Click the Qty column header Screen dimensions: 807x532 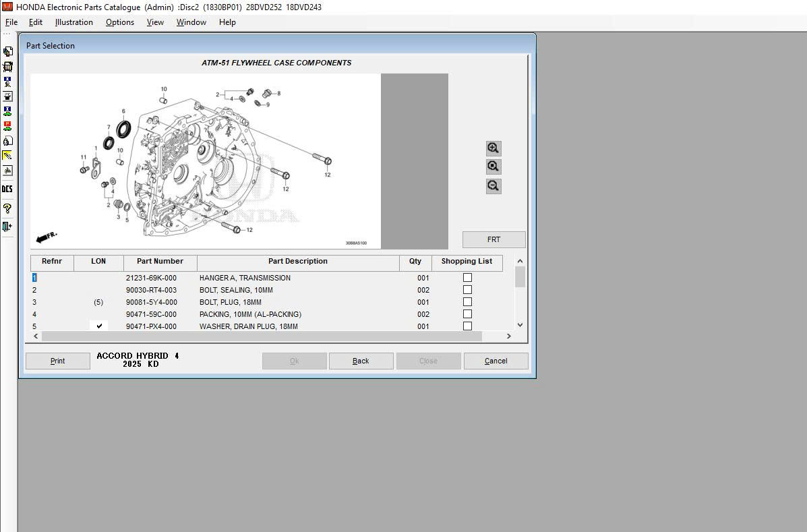click(x=415, y=262)
